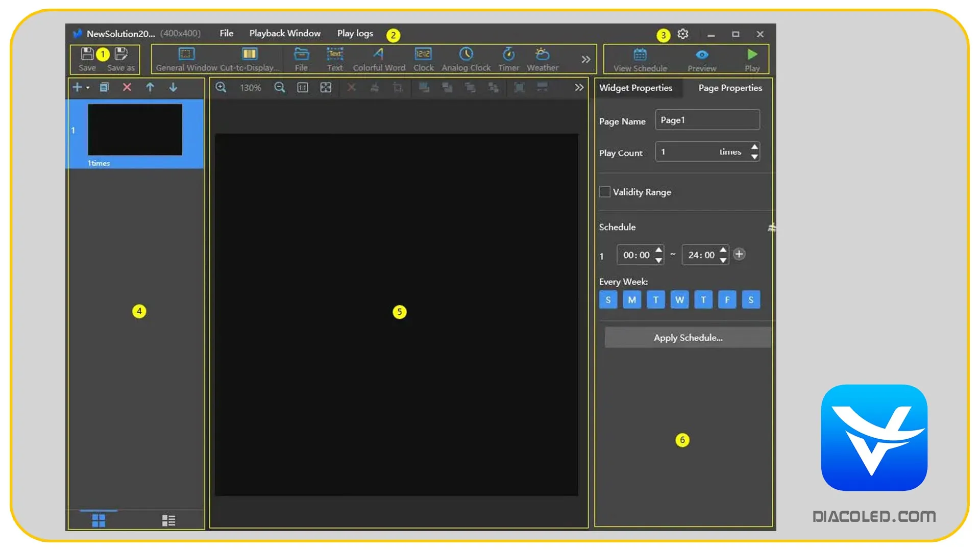
Task: Increase the schedule start time
Action: 659,250
